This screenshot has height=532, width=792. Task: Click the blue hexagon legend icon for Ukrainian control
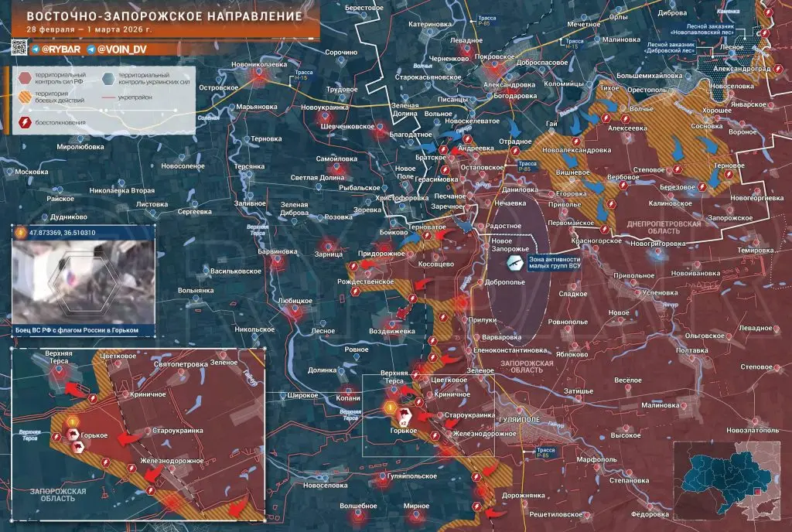[108, 78]
